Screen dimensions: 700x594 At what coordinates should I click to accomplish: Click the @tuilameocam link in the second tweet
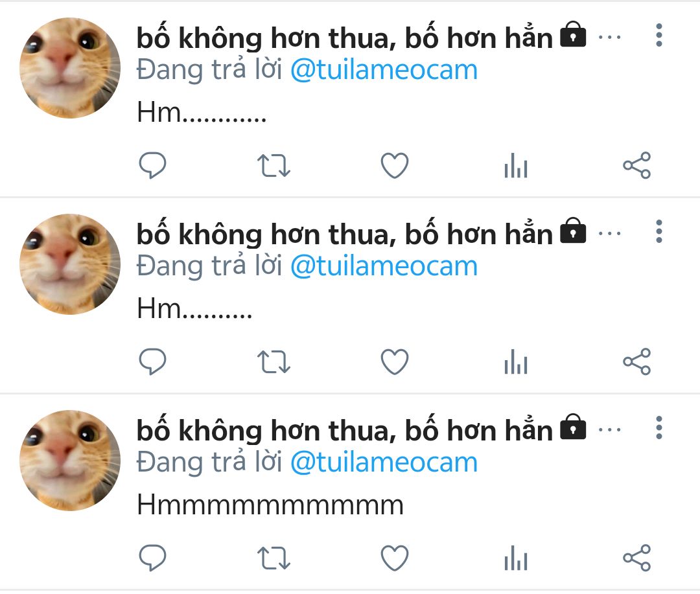click(384, 266)
